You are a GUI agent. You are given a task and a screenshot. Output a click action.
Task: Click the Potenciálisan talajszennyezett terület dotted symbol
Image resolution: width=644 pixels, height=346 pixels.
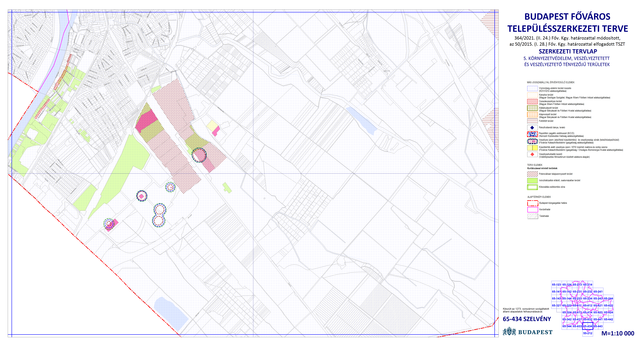pos(532,174)
